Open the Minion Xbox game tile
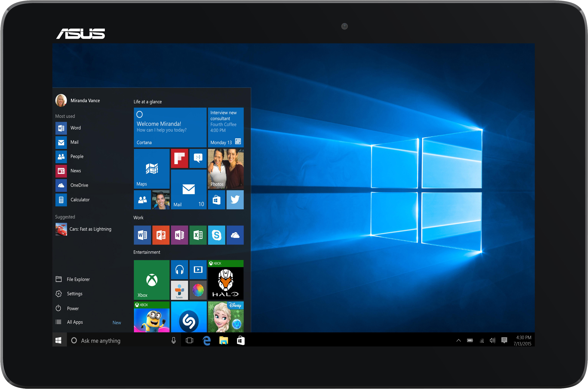This screenshot has height=389, width=588. point(152,317)
